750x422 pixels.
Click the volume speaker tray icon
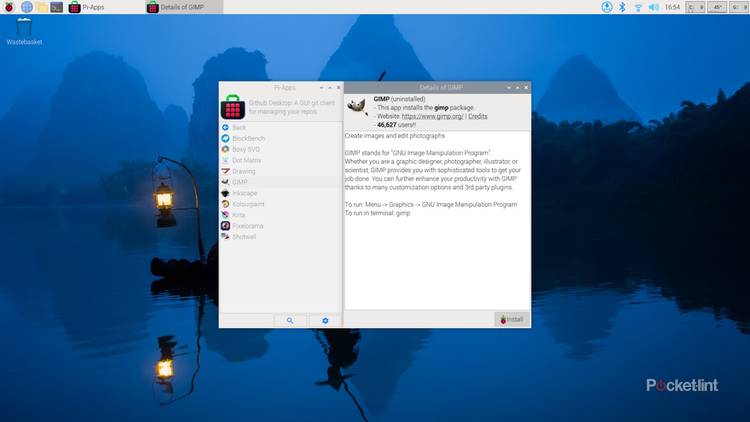pyautogui.click(x=654, y=7)
